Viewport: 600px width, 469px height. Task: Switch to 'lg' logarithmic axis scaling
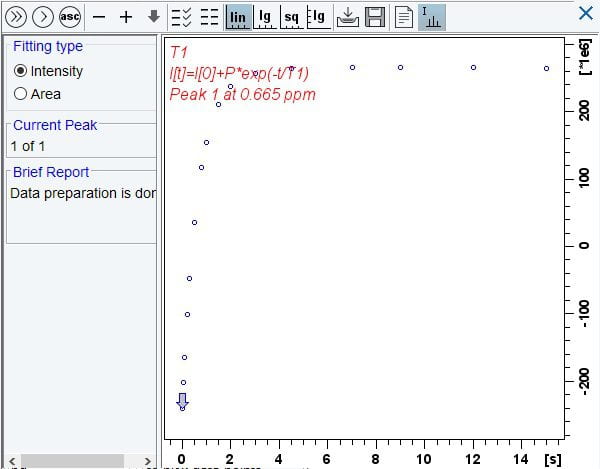click(265, 16)
